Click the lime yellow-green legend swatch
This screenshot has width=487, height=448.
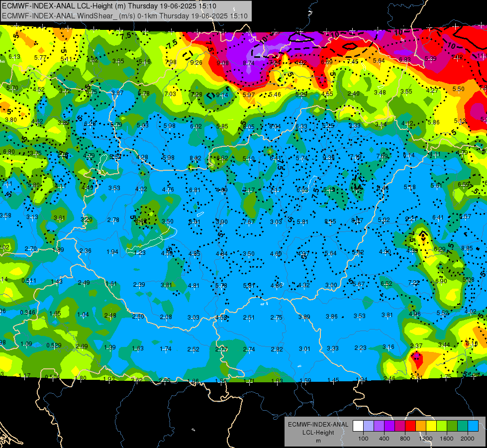click(x=442, y=426)
